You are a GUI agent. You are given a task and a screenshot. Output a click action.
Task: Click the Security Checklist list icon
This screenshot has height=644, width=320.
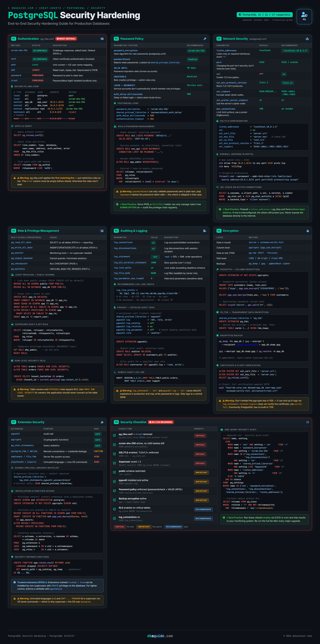point(307,422)
